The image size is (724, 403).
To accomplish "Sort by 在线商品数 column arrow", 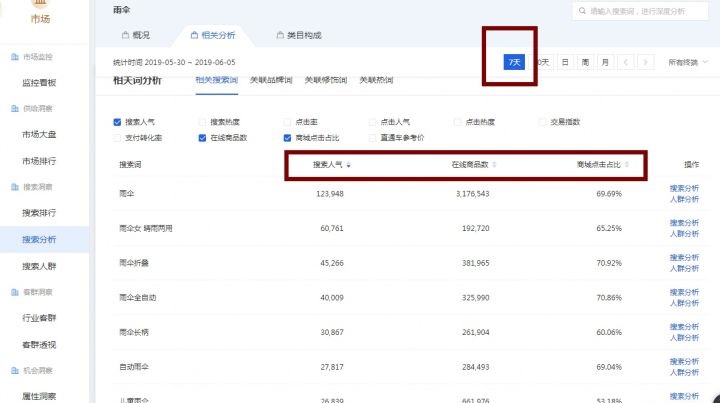I will [x=495, y=165].
